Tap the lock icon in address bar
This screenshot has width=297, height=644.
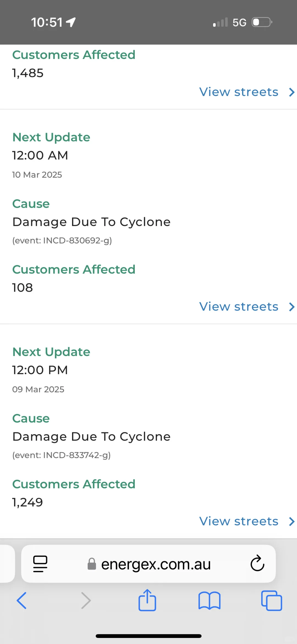[x=92, y=564]
